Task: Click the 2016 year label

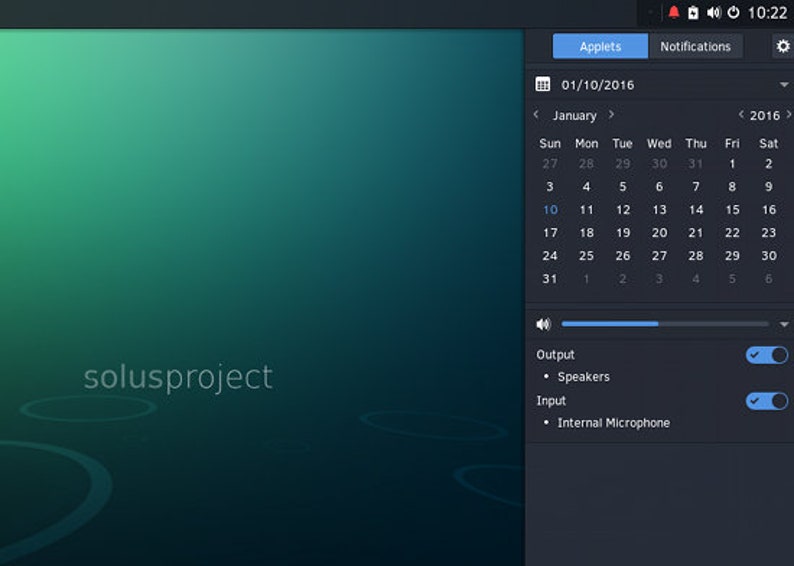Action: tap(765, 115)
